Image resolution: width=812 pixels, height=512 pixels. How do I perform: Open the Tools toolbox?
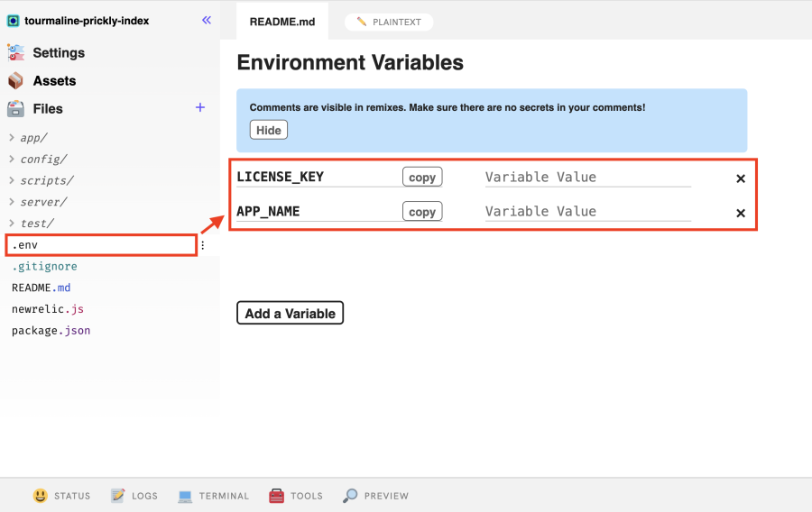296,496
